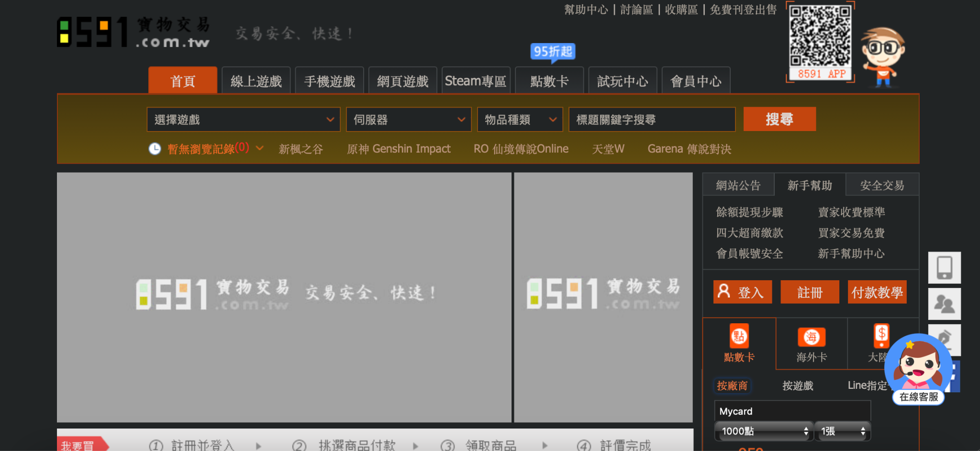
Task: Open the 物品種類 dropdown
Action: [x=520, y=120]
